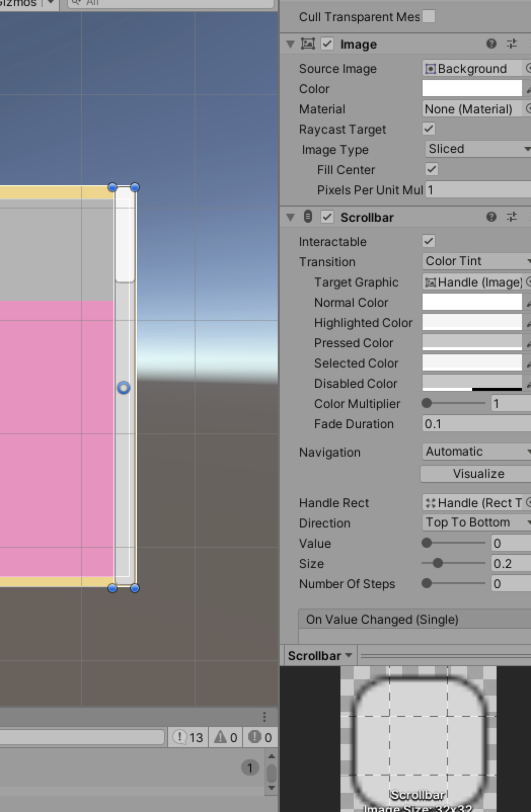
Task: Click the Number Of Steps value field
Action: click(x=511, y=584)
